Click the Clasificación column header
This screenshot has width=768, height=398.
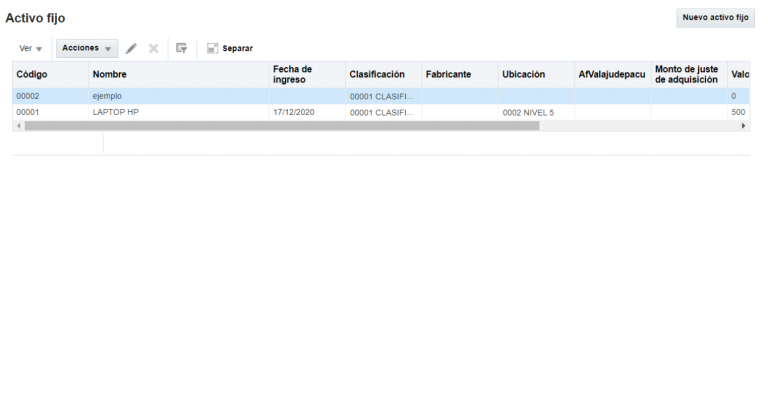(384, 74)
